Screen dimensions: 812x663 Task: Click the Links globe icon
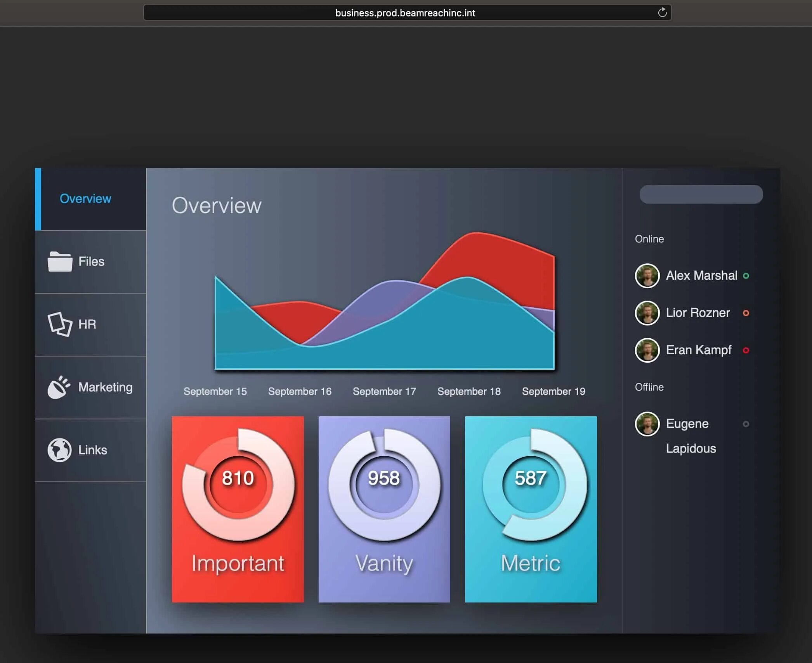pyautogui.click(x=59, y=450)
